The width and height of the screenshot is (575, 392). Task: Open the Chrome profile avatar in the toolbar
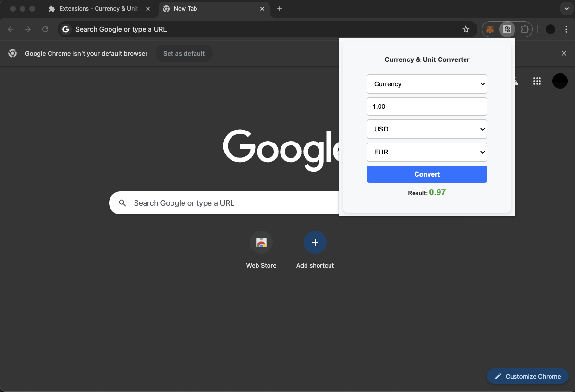(551, 29)
